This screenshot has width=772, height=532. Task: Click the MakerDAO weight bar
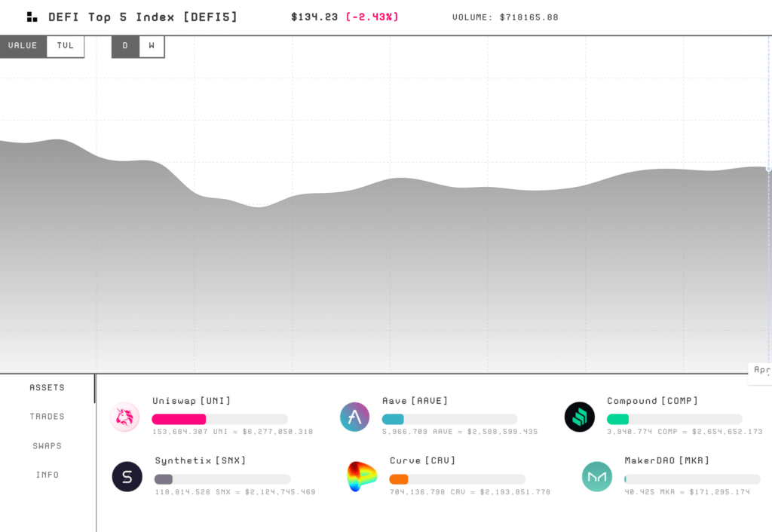692,478
